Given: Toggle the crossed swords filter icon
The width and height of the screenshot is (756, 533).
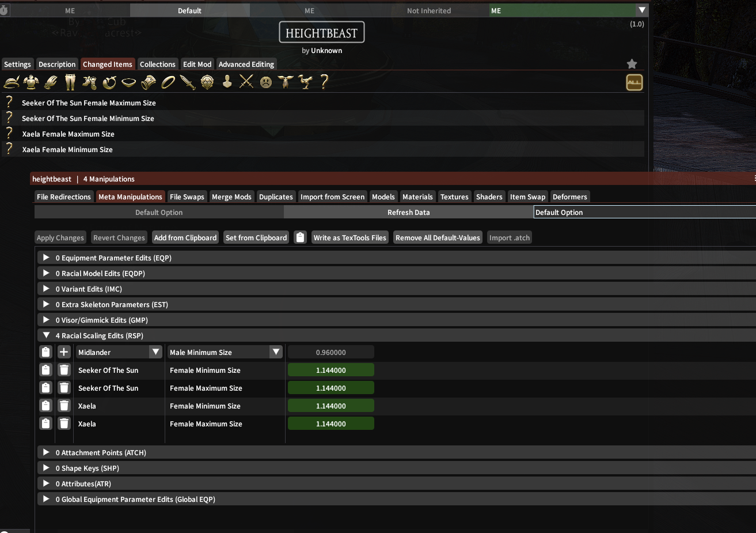Looking at the screenshot, I should (x=246, y=82).
